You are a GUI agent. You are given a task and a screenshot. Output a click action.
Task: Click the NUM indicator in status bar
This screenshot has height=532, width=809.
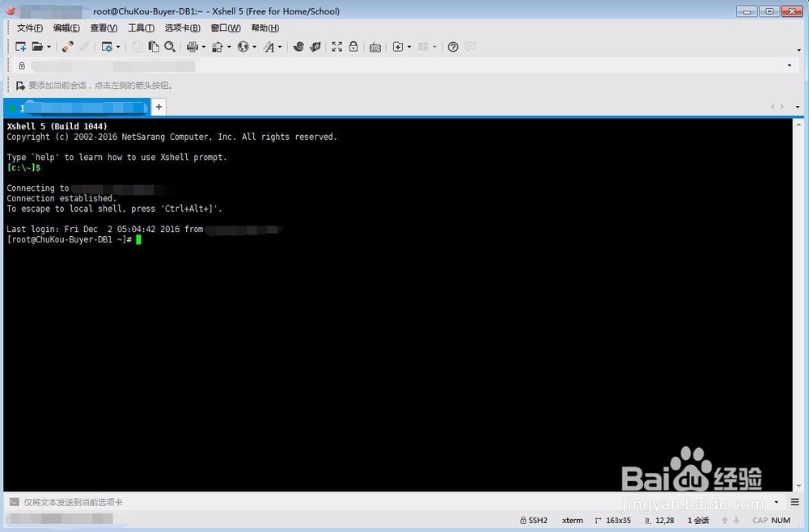tap(781, 520)
